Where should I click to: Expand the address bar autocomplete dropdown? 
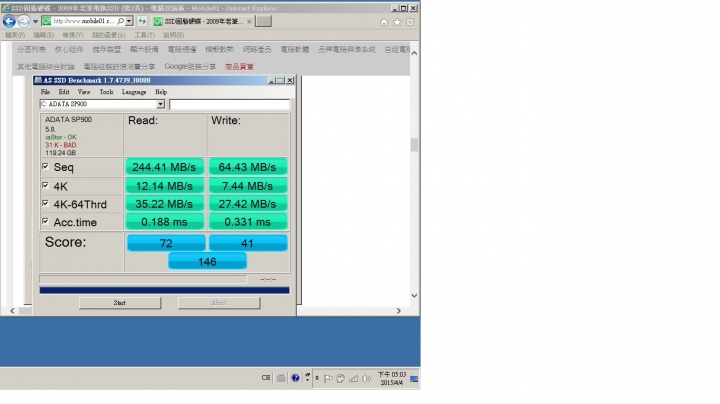tap(129, 21)
